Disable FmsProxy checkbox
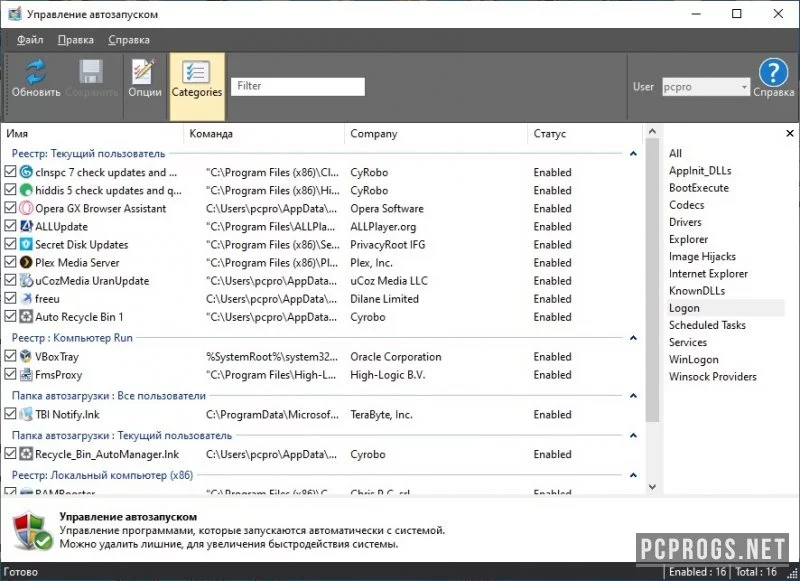Image resolution: width=800 pixels, height=581 pixels. tap(10, 374)
